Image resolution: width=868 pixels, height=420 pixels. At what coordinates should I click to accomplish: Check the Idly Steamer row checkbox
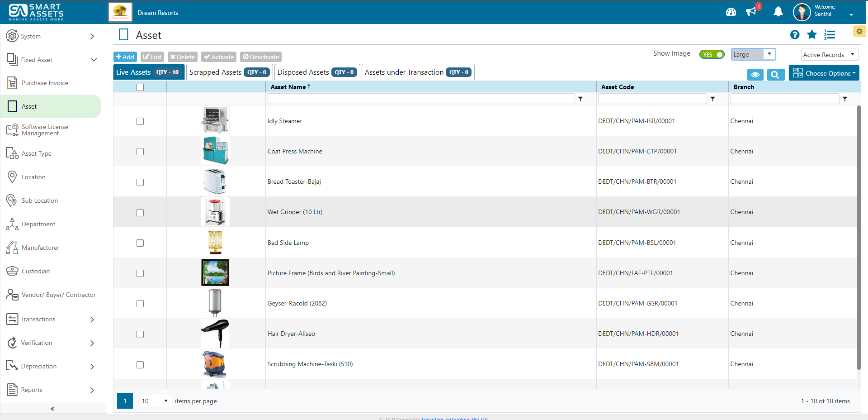[140, 121]
